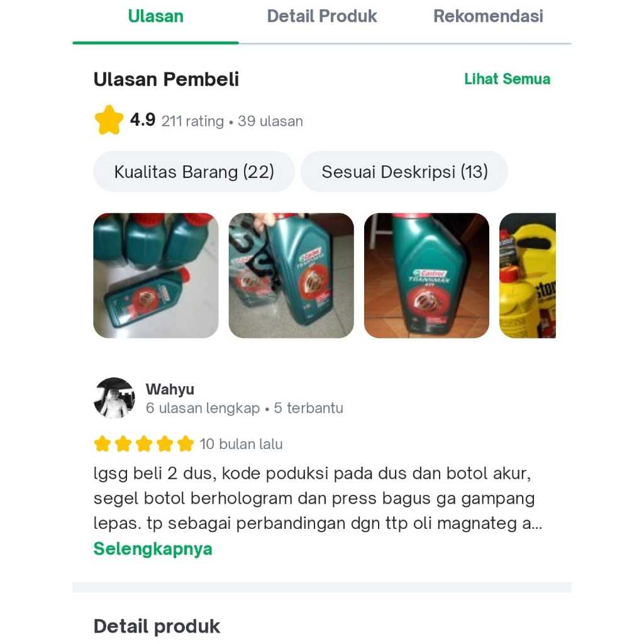This screenshot has height=644, width=644.
Task: Switch to the Ulasan tab
Action: pyautogui.click(x=156, y=16)
